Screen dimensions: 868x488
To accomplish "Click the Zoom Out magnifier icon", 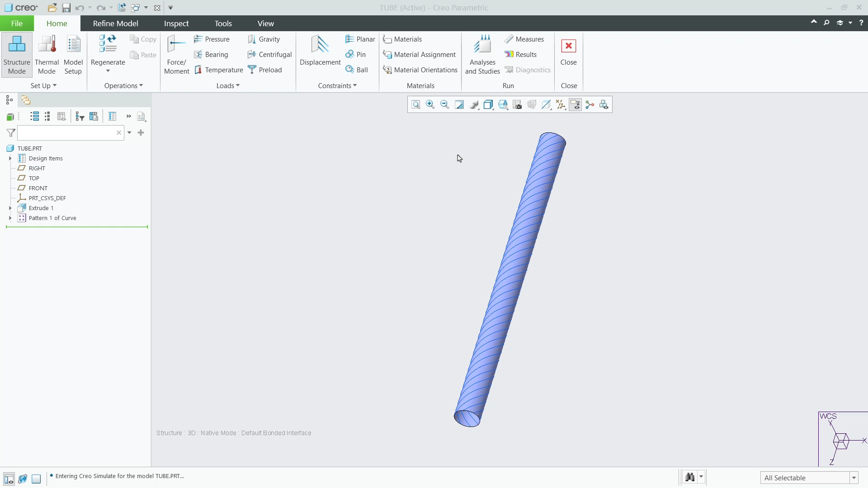I will click(445, 105).
